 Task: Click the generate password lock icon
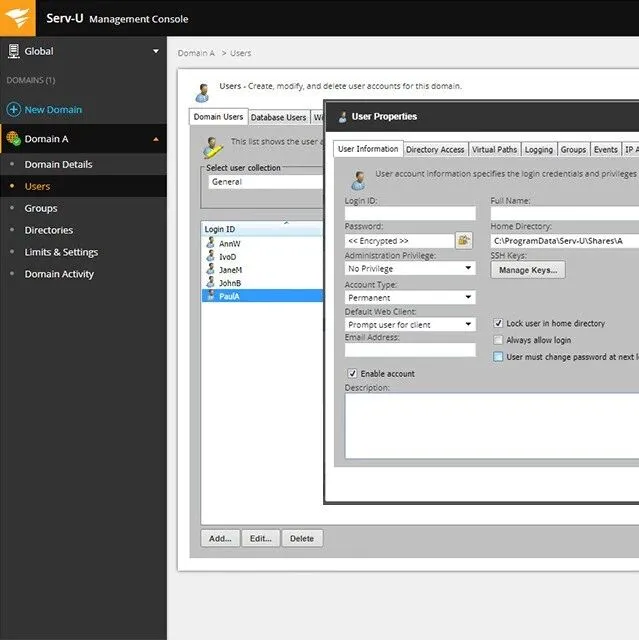point(464,240)
